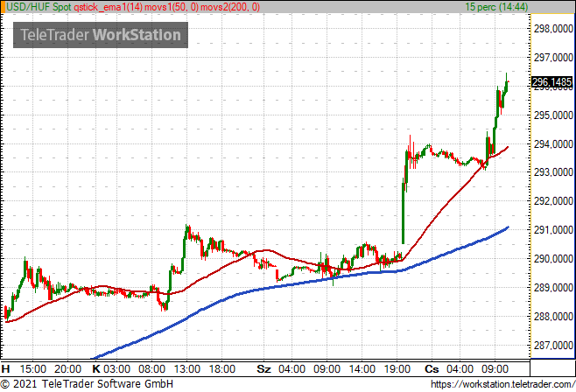Click the 15 perc (14:44) interval label

click(x=496, y=7)
